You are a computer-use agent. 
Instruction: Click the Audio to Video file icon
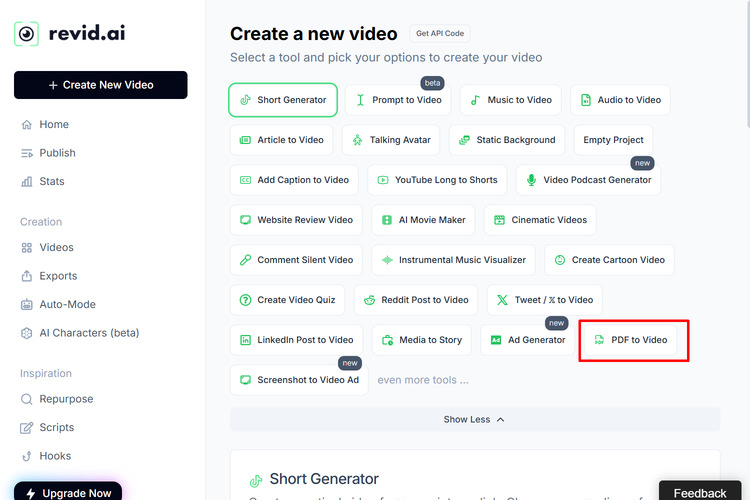pyautogui.click(x=585, y=100)
